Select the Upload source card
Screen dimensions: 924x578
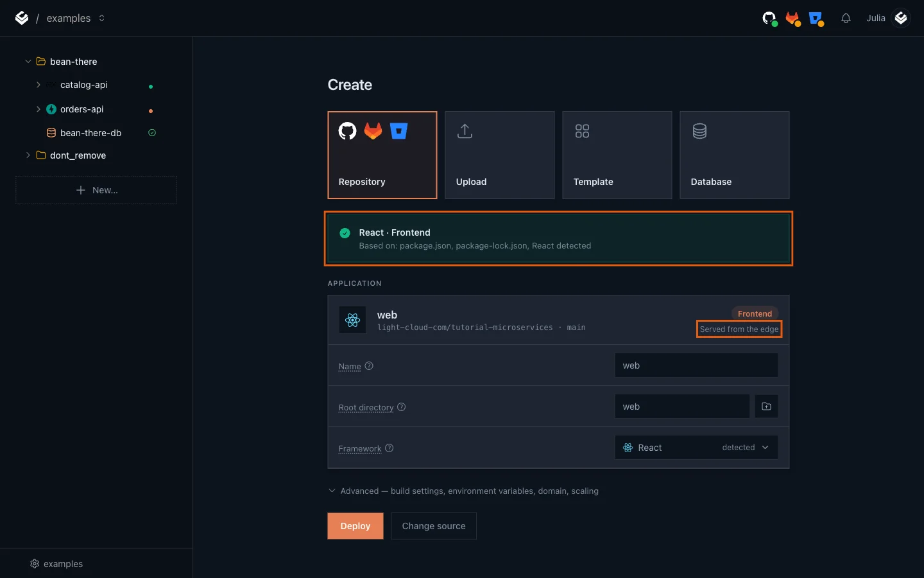500,155
